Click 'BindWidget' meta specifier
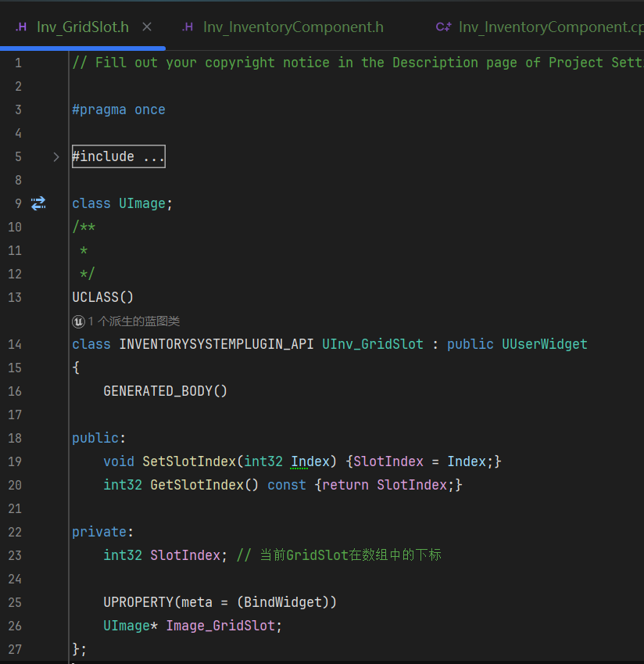 [x=283, y=602]
